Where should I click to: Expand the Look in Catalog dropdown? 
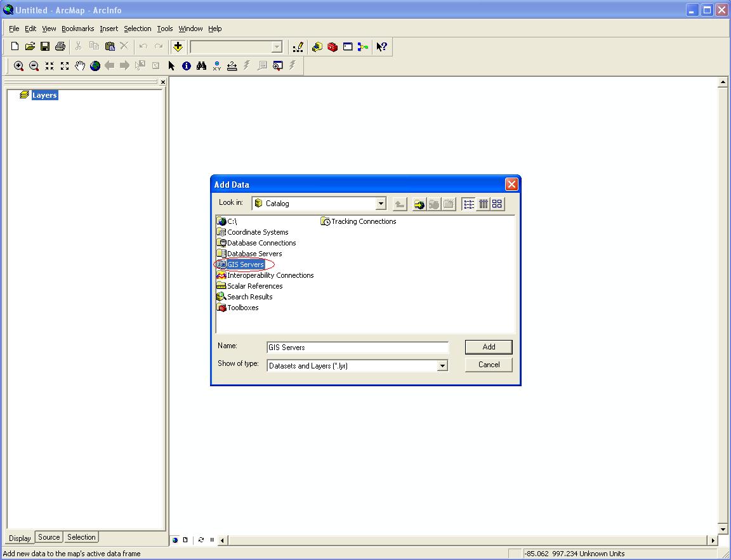click(x=381, y=204)
